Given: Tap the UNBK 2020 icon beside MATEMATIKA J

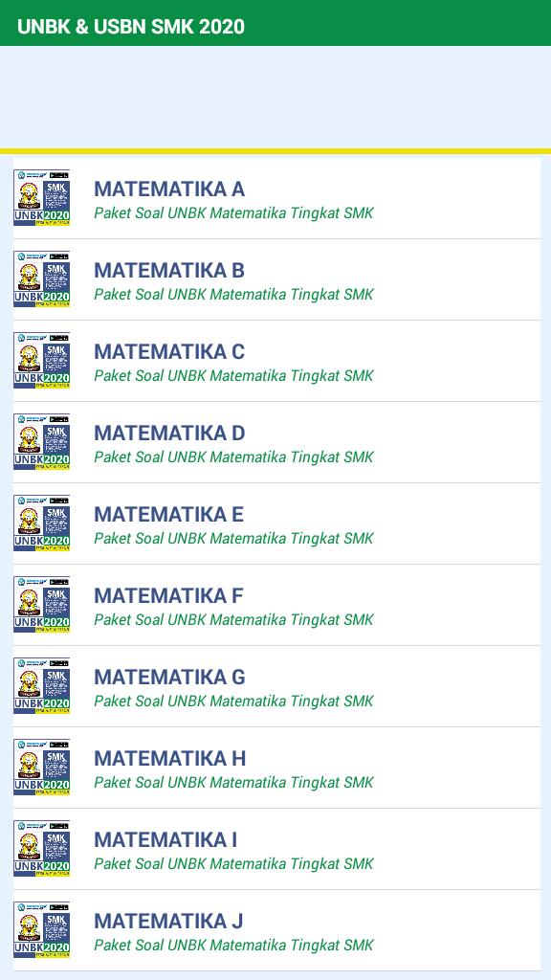Looking at the screenshot, I should (41, 928).
